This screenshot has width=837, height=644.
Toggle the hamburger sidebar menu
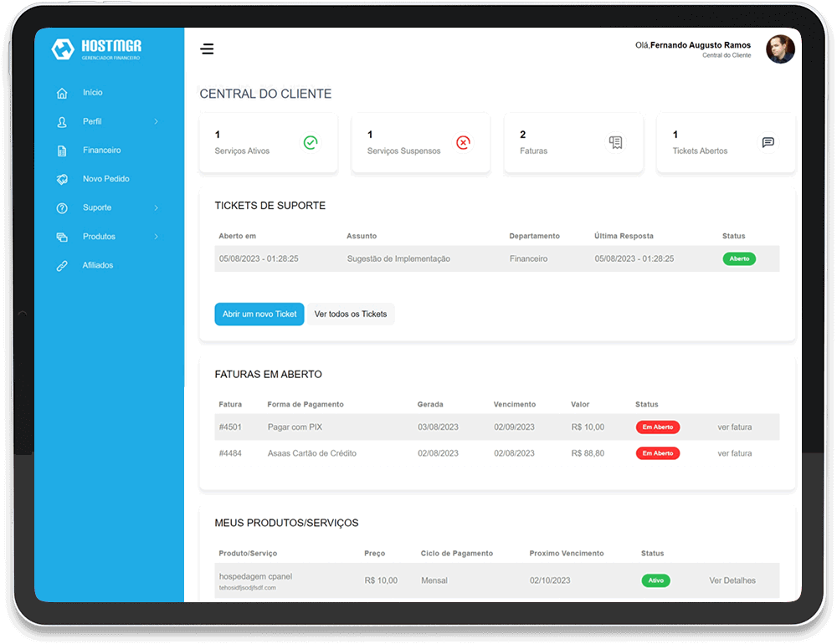click(207, 49)
